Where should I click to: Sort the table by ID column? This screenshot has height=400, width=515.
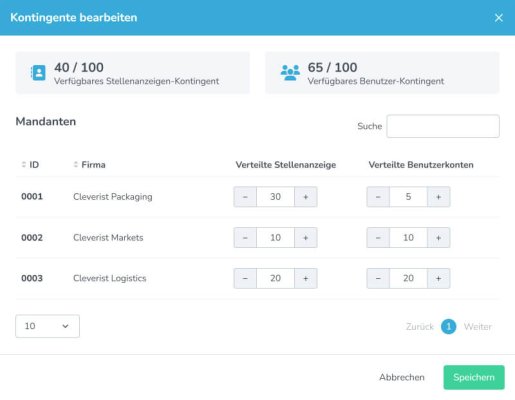click(30, 165)
